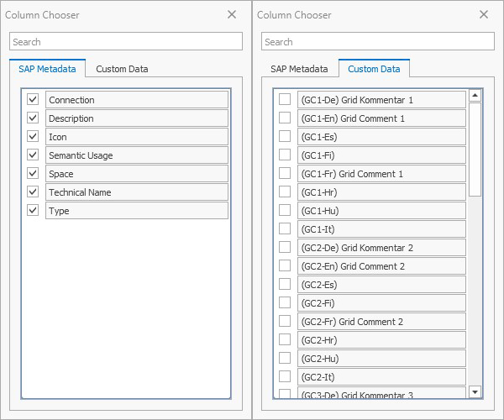This screenshot has width=504, height=420.
Task: Enable the (GC2-It) column checkbox
Action: pyautogui.click(x=285, y=376)
